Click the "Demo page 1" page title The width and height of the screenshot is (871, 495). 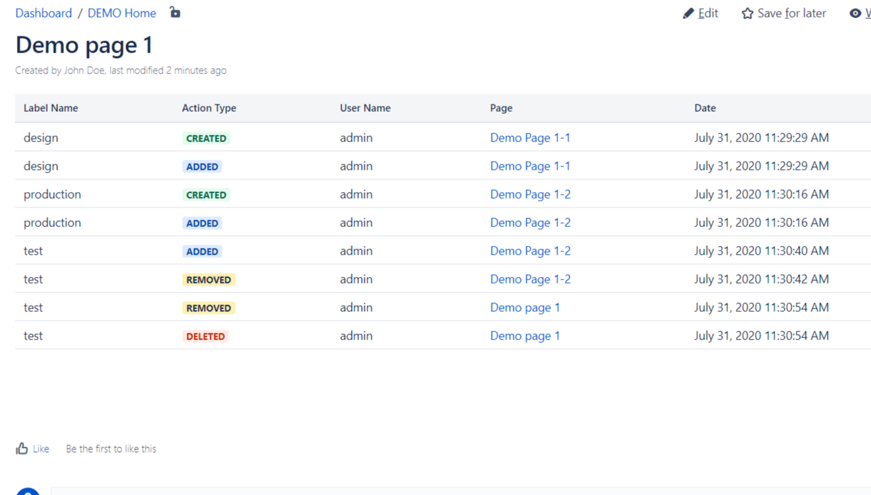point(84,45)
